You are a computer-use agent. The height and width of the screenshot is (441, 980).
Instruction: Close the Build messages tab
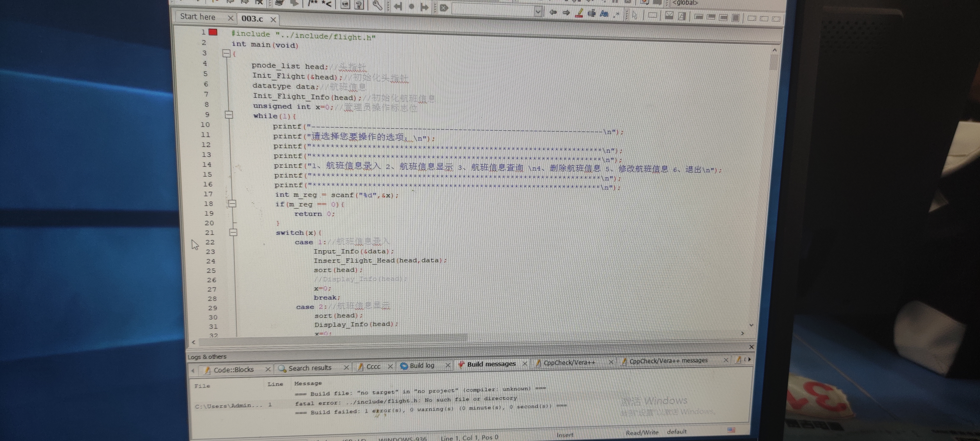525,363
